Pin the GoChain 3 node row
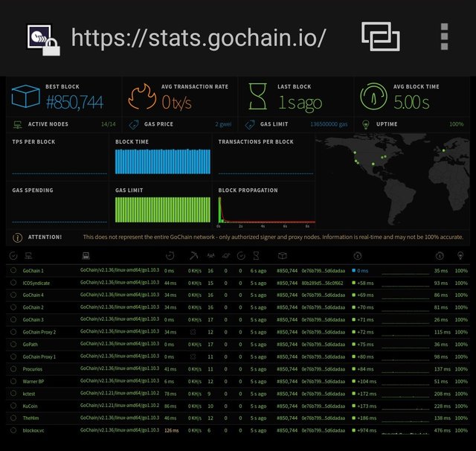476x451 pixels. (x=13, y=319)
